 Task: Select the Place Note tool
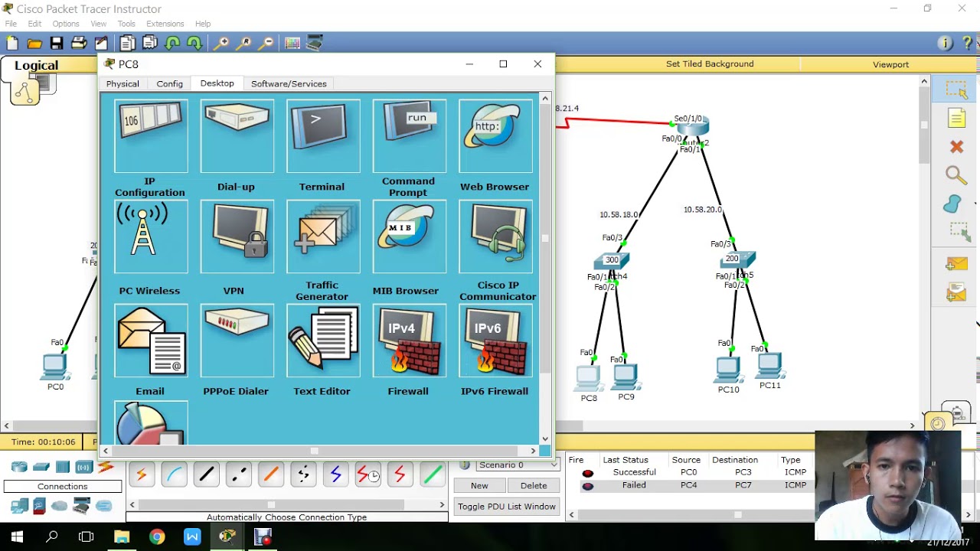[x=956, y=118]
